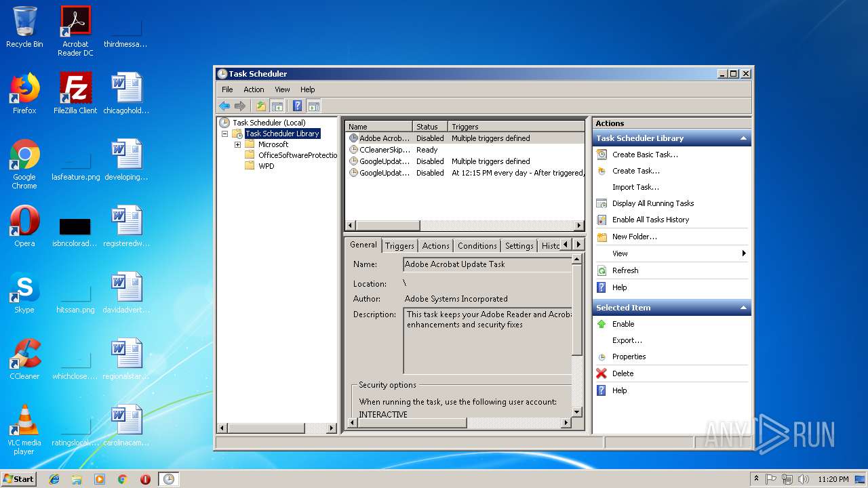Select the WPD folder in tree

click(x=266, y=166)
